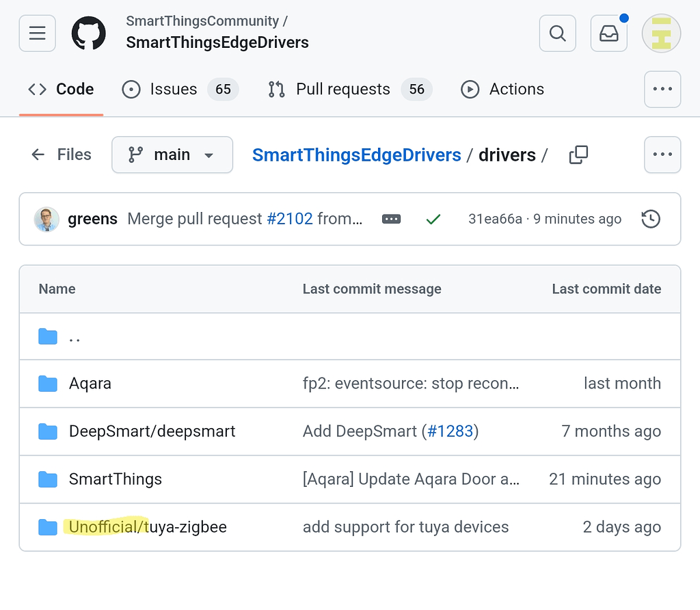Open your profile avatar menu
Screen dimensions: 700x610
tap(661, 33)
